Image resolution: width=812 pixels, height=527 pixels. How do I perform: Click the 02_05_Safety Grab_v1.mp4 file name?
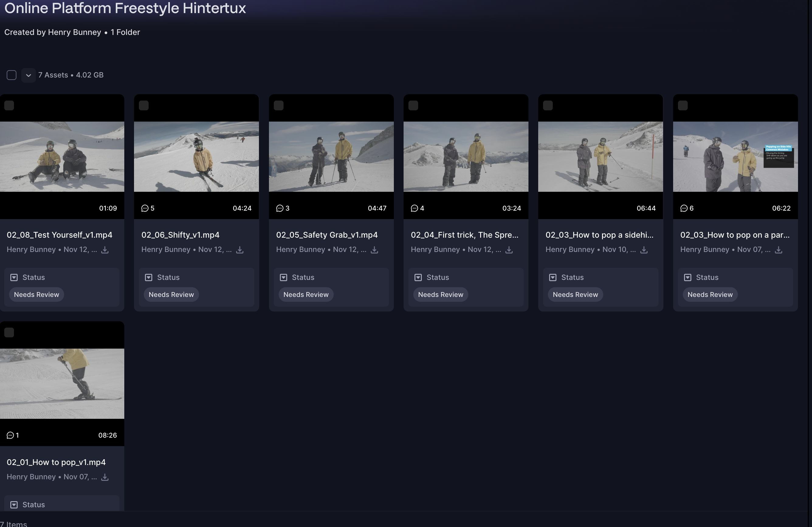click(326, 235)
